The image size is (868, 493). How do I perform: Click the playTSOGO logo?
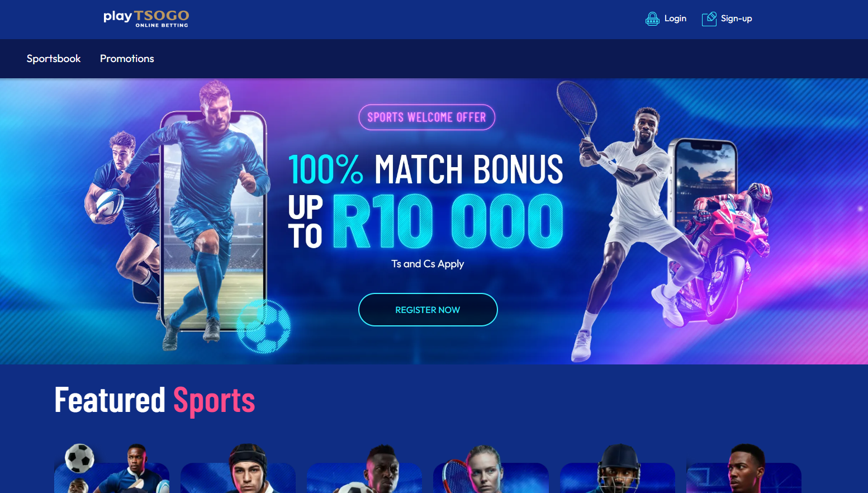pos(146,18)
